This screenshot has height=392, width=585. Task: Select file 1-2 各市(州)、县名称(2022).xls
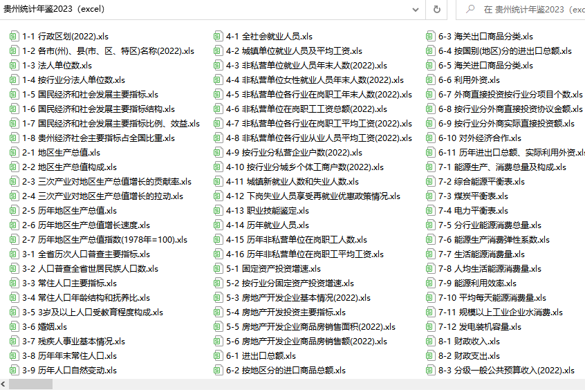(102, 50)
